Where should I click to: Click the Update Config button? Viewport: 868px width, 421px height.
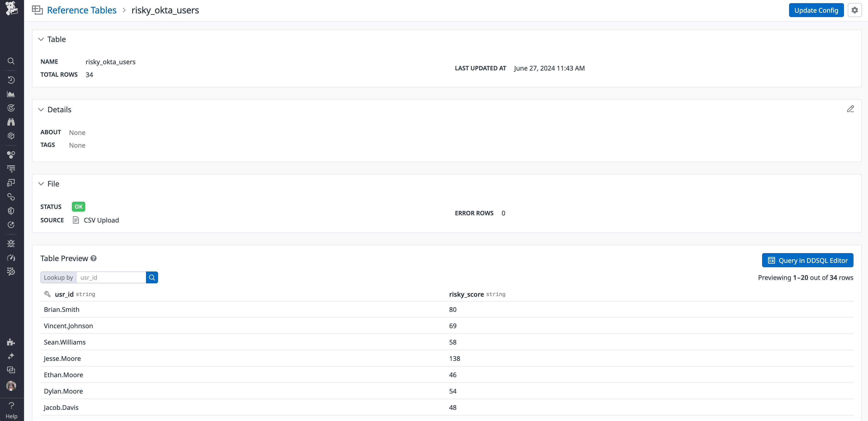pos(816,10)
